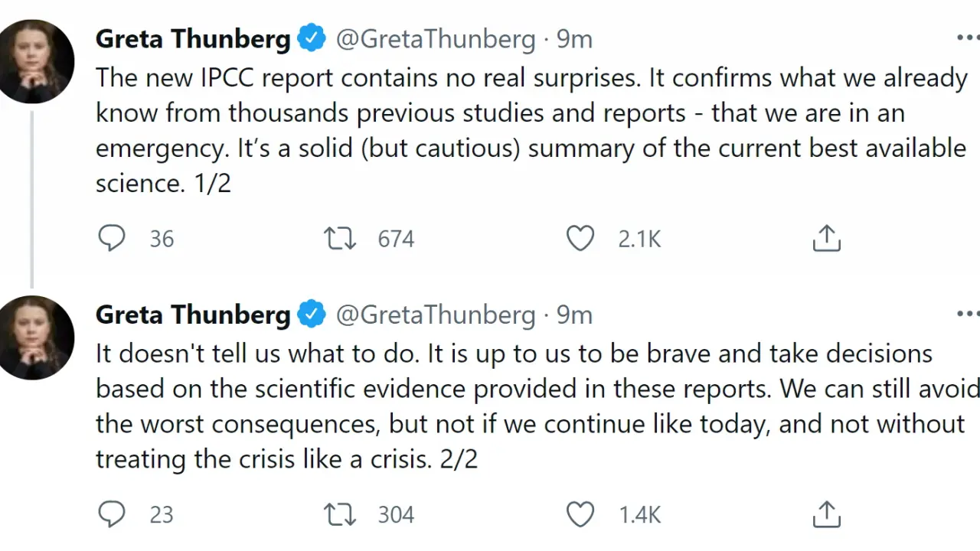The image size is (980, 551).
Task: Click the @GretaThunberg handle on second tweet
Action: tap(436, 315)
